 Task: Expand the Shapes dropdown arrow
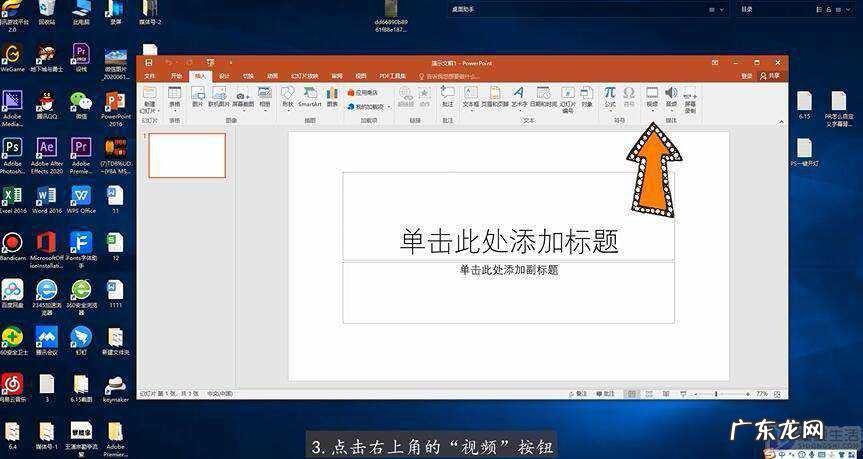287,111
